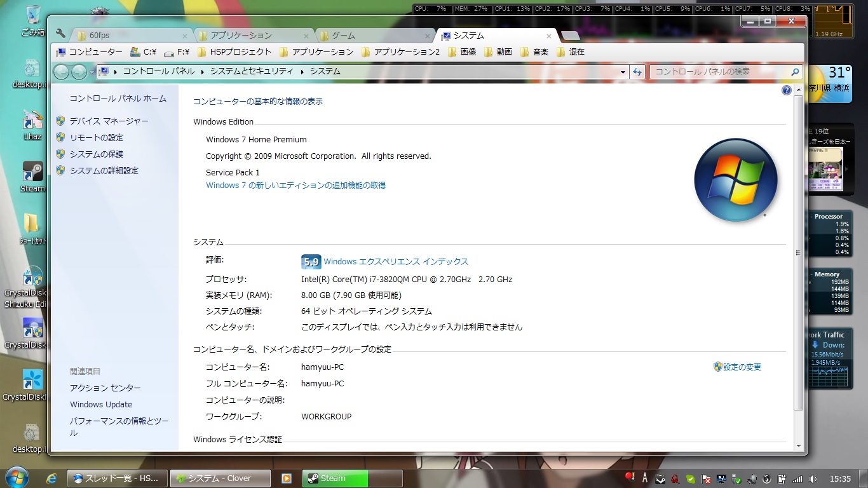Click the search magnifier icon
This screenshot has height=488, width=868.
tap(794, 72)
